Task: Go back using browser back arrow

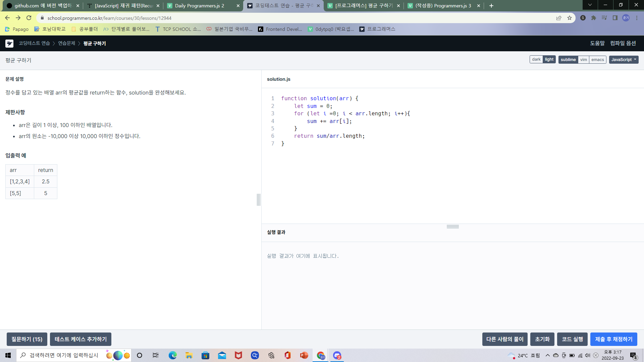Action: coord(7,18)
